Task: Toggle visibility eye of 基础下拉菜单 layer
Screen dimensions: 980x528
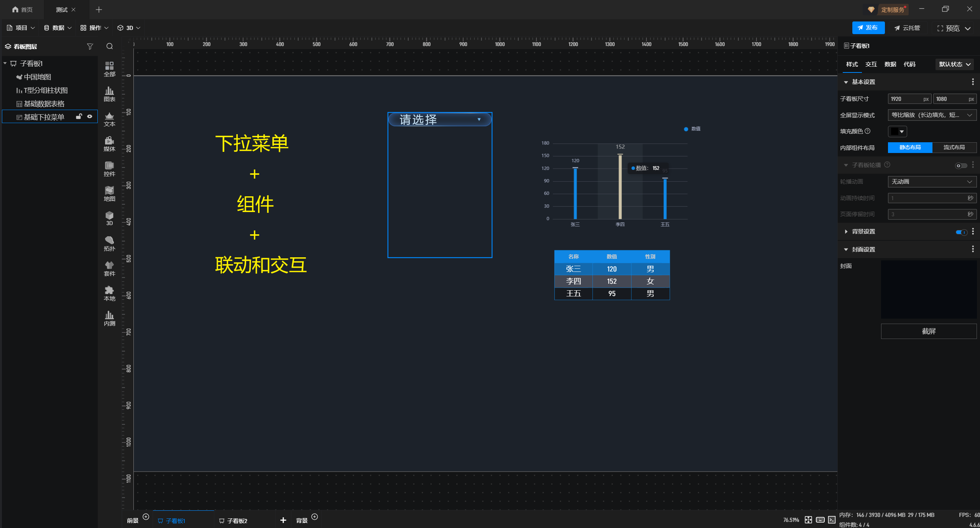Action: point(90,117)
